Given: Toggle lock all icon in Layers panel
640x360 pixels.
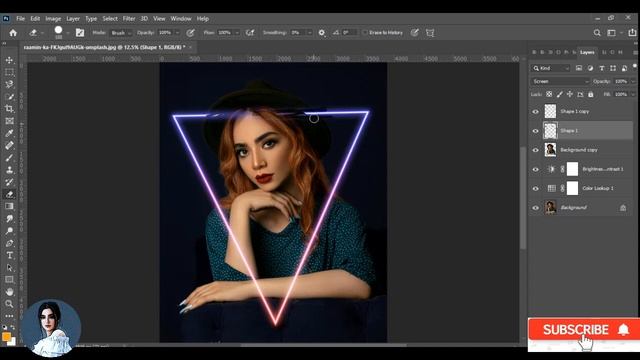Looking at the screenshot, I should (x=591, y=94).
